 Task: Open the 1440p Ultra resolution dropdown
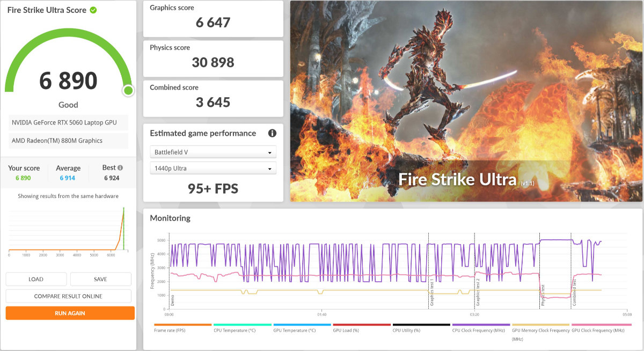(x=213, y=168)
